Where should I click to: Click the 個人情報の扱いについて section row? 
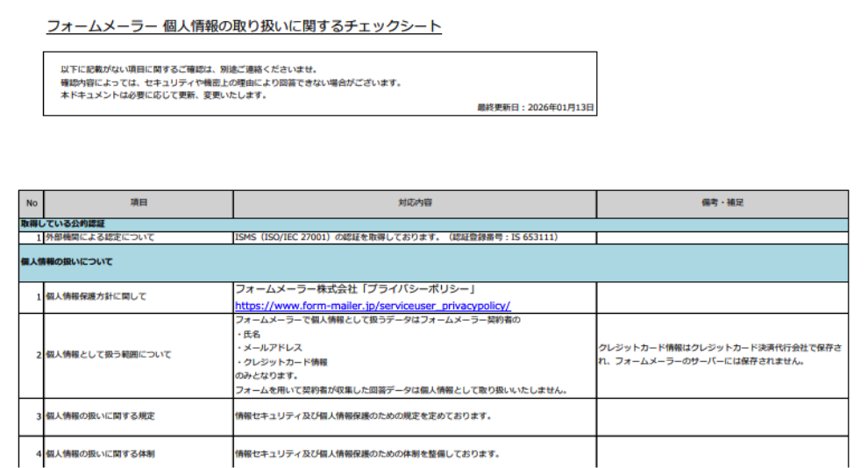click(433, 263)
